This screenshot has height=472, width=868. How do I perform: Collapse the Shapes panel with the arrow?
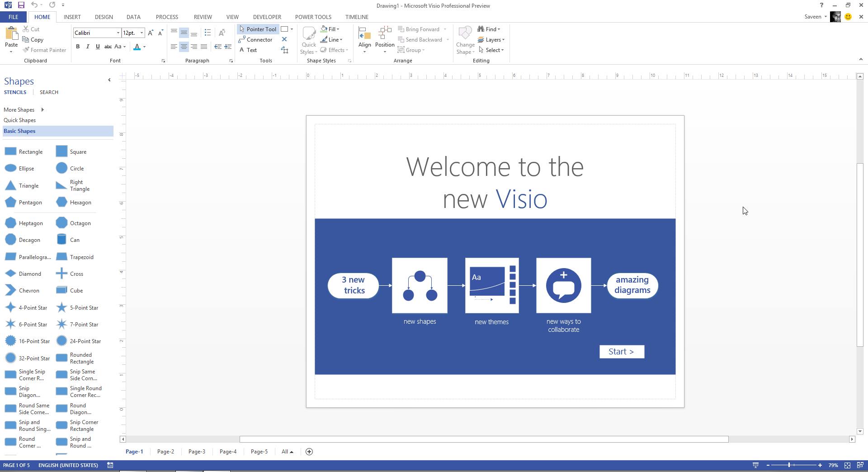coord(109,80)
